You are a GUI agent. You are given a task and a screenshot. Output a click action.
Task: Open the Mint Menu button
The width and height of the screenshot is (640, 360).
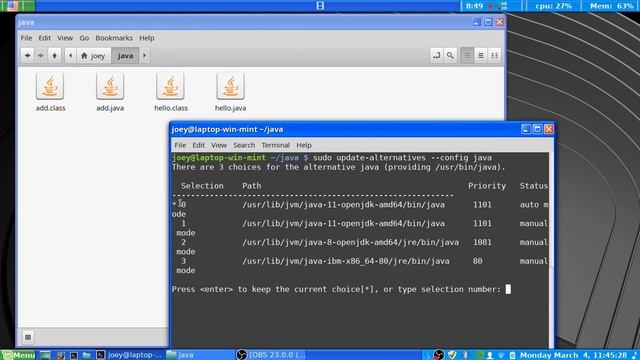click(x=18, y=355)
